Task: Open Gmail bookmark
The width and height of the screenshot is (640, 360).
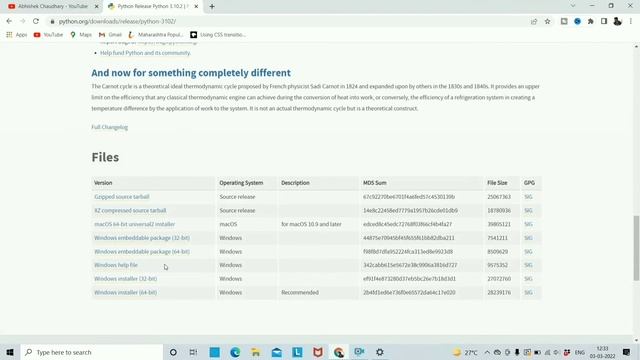Action: (x=110, y=35)
